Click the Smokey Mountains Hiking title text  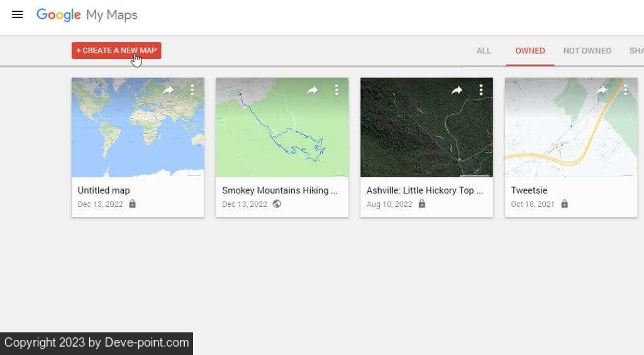click(x=280, y=190)
